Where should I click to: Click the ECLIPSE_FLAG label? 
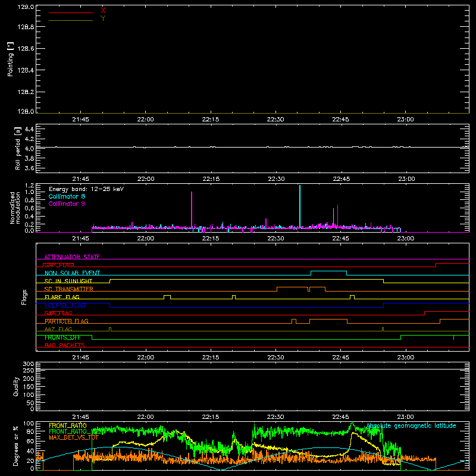pyautogui.click(x=65, y=305)
